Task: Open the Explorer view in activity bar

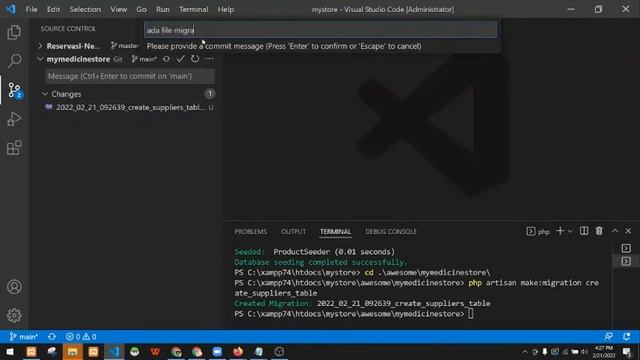Action: (14, 33)
